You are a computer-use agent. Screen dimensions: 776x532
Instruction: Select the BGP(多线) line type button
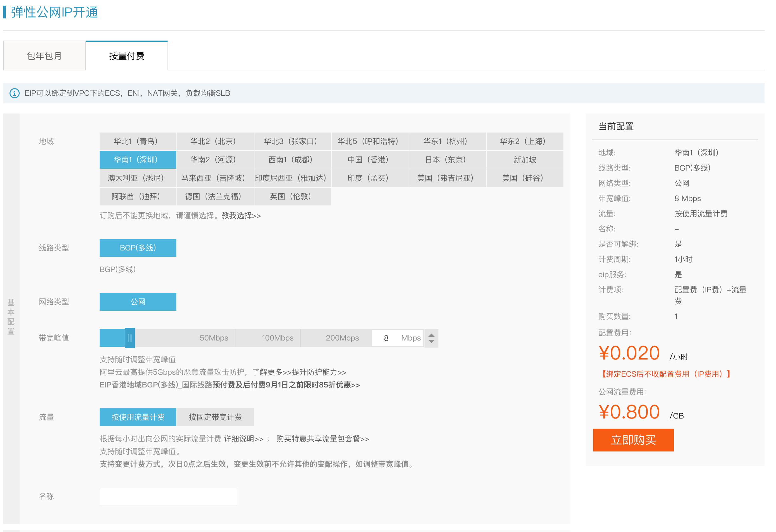tap(138, 248)
